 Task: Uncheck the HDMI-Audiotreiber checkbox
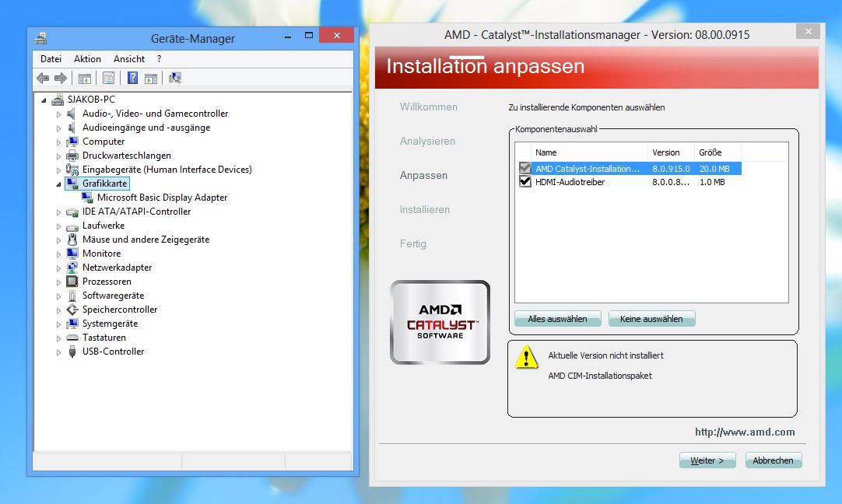(525, 182)
